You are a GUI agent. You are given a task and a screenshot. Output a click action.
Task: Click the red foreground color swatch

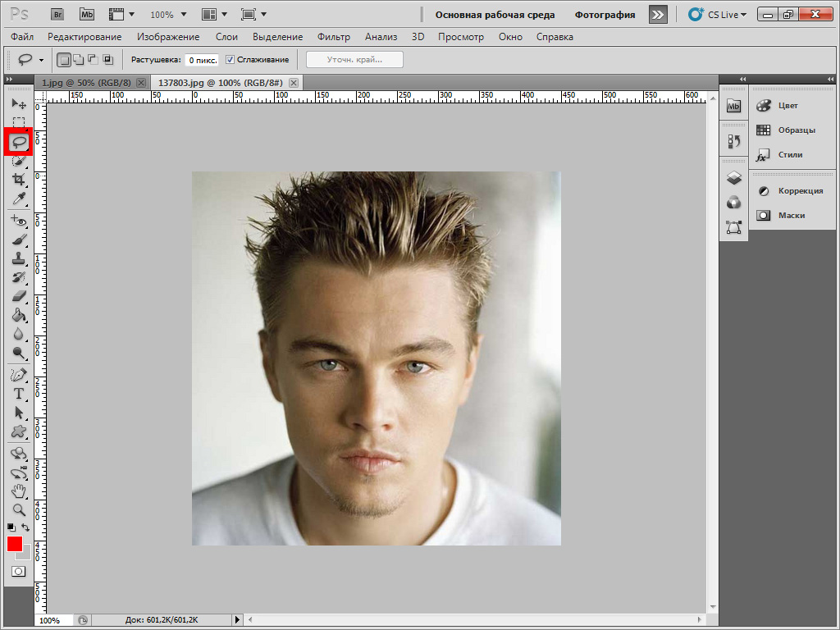click(15, 544)
